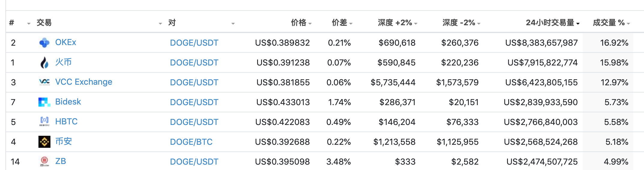Screen dimensions: 644x170
Task: Sort by 成交量 % column header
Action: click(611, 23)
